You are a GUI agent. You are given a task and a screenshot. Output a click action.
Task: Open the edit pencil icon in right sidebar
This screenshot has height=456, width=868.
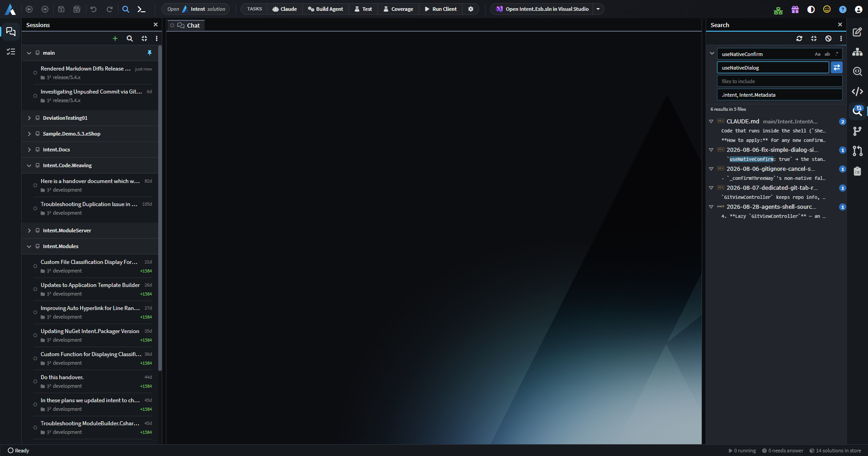pyautogui.click(x=857, y=32)
